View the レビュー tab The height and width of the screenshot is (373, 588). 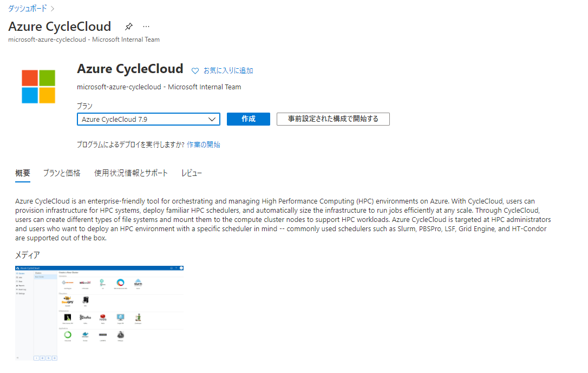[191, 173]
